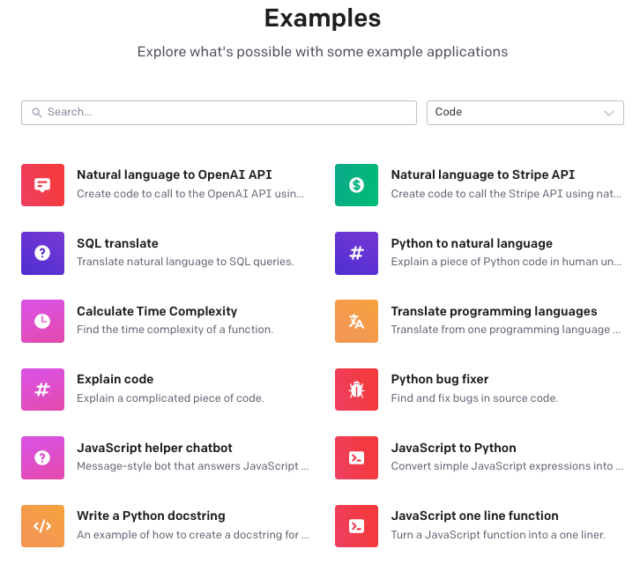Open the Python bug fixer title
The image size is (640, 564).
440,380
